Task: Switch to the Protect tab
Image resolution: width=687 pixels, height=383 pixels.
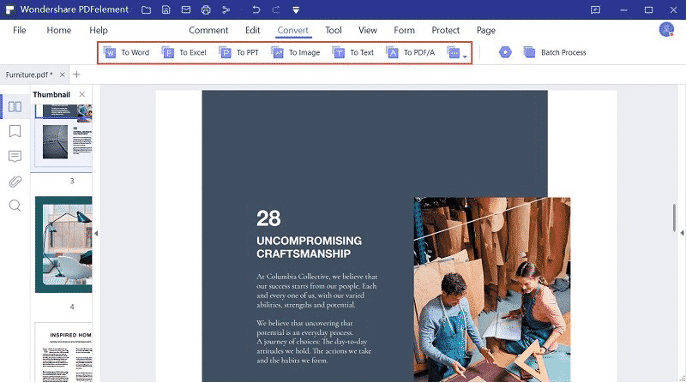Action: (446, 30)
